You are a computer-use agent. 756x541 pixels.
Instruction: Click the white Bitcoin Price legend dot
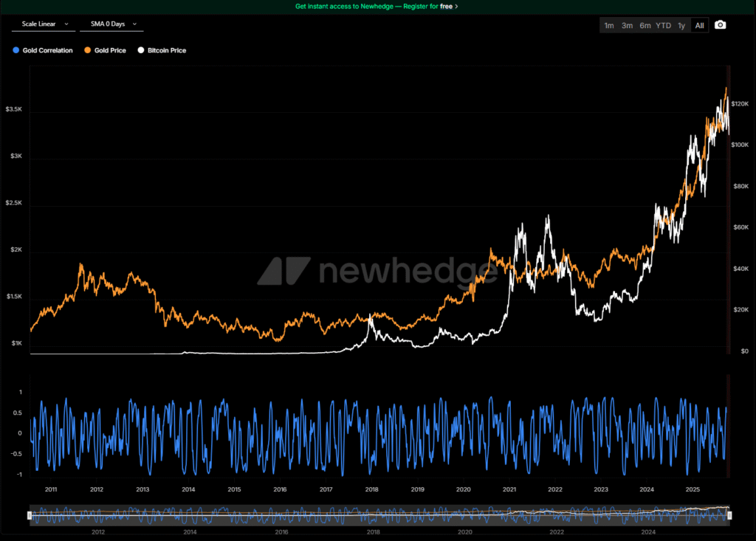(x=141, y=51)
